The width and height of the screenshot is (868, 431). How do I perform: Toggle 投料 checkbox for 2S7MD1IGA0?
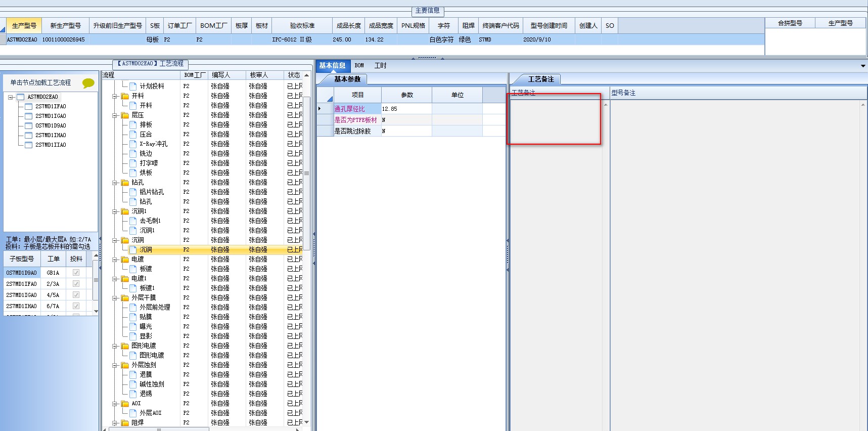click(x=76, y=295)
